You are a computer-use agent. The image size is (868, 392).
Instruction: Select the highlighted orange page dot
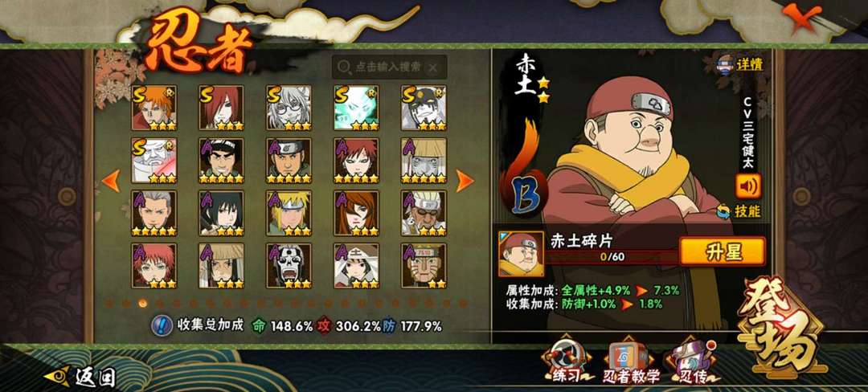tap(143, 303)
